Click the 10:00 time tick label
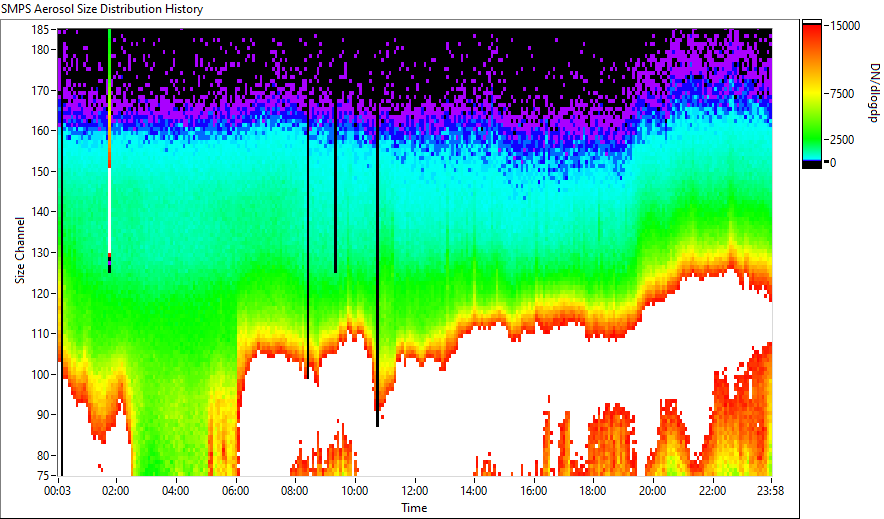 click(x=355, y=491)
